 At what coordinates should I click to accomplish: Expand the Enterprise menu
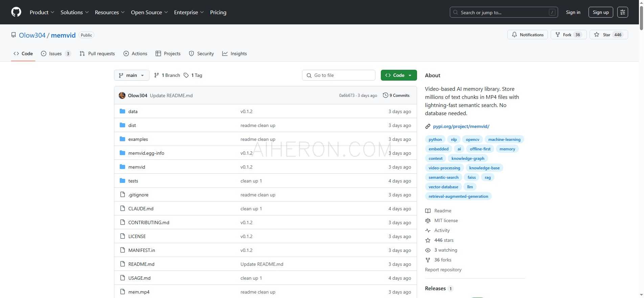[x=189, y=12]
